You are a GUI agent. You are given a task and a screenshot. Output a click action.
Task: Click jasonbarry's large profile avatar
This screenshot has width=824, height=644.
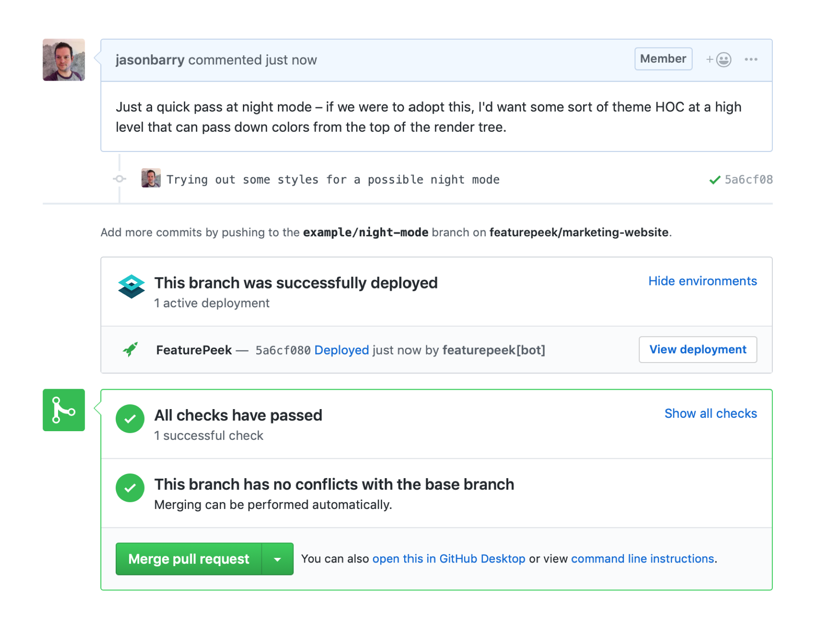[x=64, y=60]
